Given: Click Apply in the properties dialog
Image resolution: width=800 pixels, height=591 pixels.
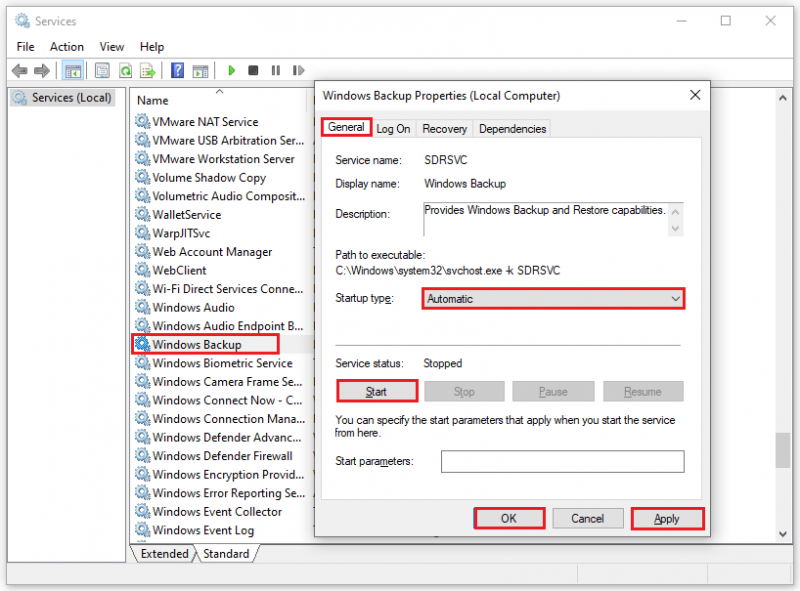Looking at the screenshot, I should point(667,519).
